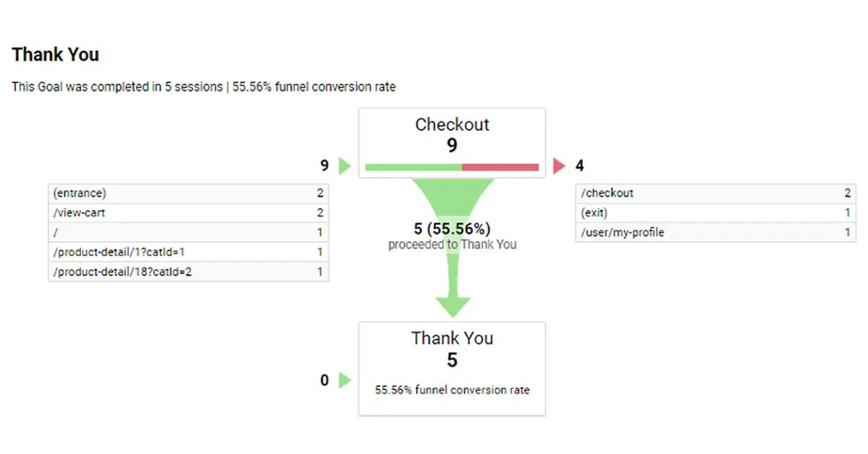Click the green arrow beside Thank You step
Screen dimensions: 868x454
345,380
